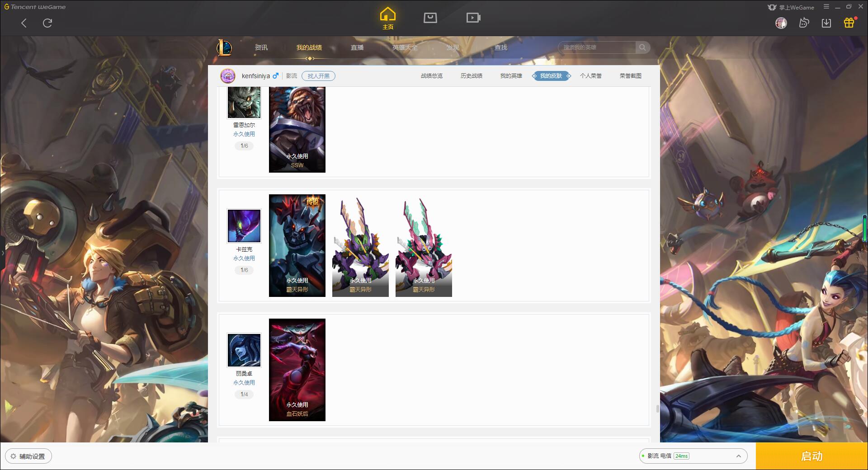Click the 丽桑卓 champion portrait
The height and width of the screenshot is (470, 868).
pos(244,350)
